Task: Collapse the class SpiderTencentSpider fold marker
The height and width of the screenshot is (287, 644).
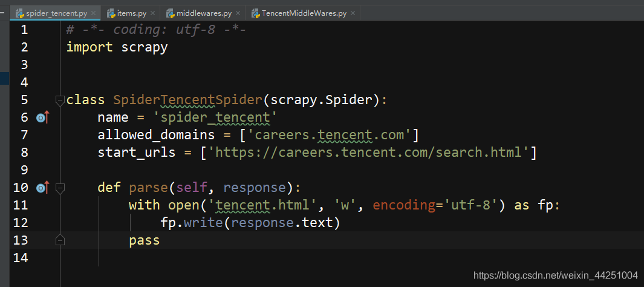Action: [60, 100]
